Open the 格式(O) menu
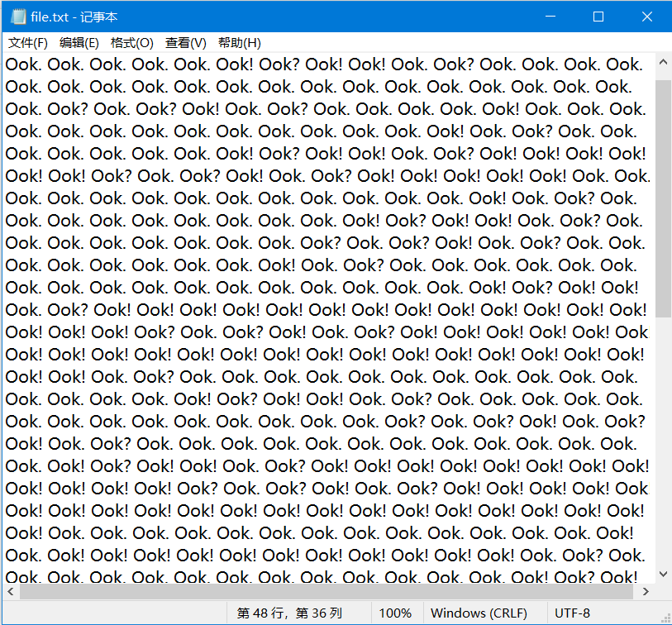This screenshot has width=672, height=625. 131,43
